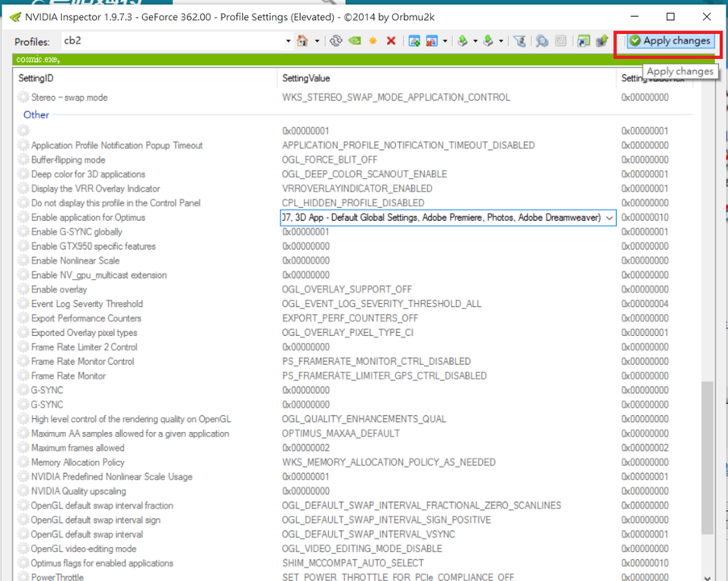The image size is (728, 581).
Task: Select Exported Overlay pixel types setting
Action: (x=84, y=332)
